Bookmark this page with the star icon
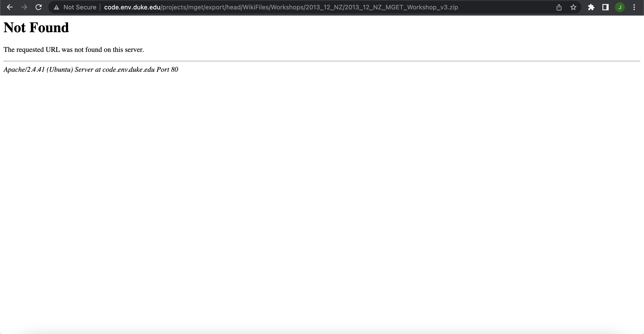 click(x=573, y=7)
